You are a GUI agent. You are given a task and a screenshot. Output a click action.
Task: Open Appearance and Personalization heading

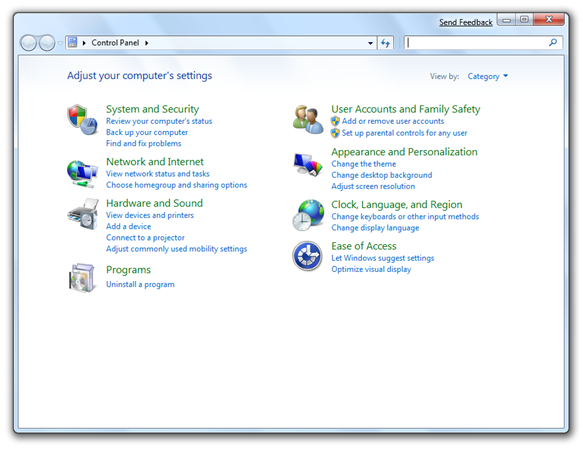tap(404, 152)
